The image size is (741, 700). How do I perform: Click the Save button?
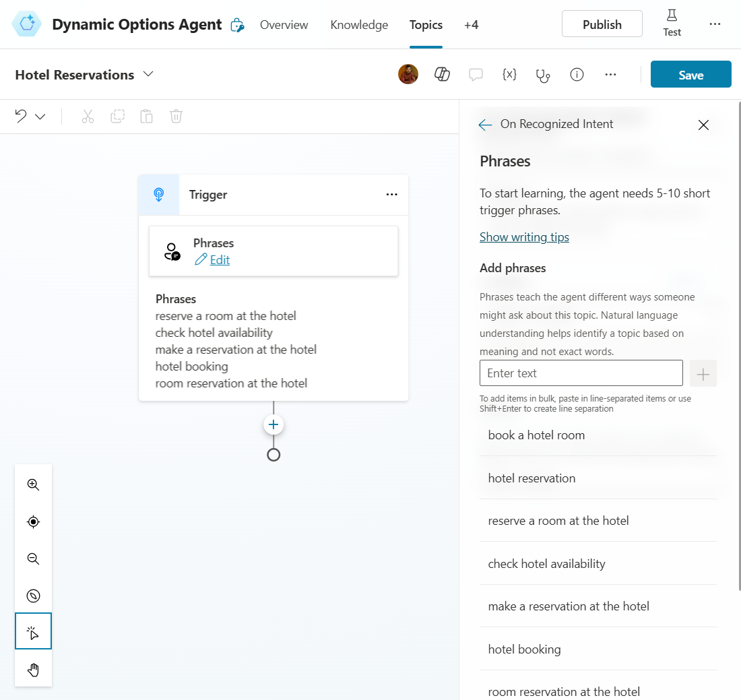pyautogui.click(x=690, y=75)
